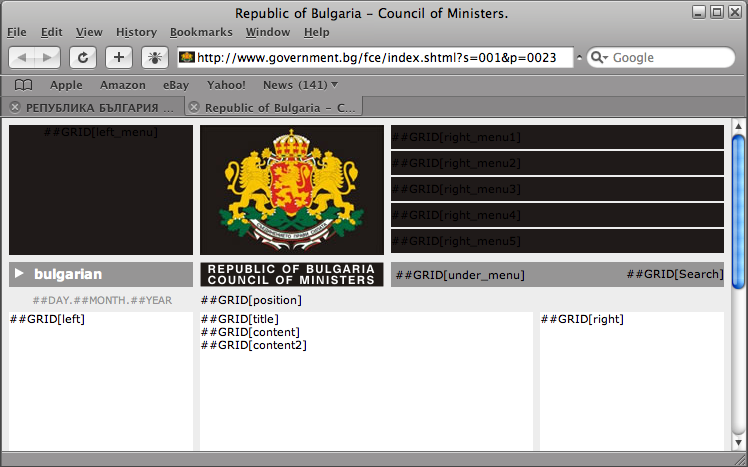This screenshot has height=467, width=748.
Task: Click the bug report spider icon
Action: tap(155, 58)
